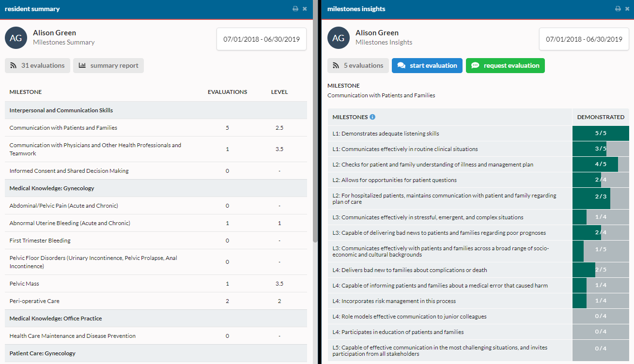Click LEVEL column header
Screen dimensions: 634x364
click(x=279, y=92)
